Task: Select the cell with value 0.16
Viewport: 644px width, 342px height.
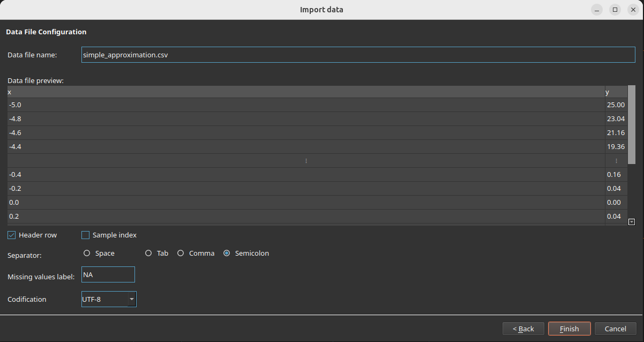Action: click(616, 175)
